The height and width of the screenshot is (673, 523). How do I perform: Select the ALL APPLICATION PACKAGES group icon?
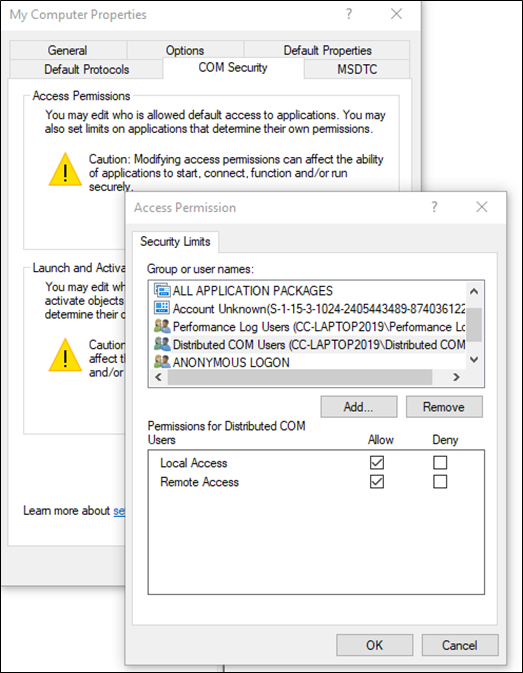click(x=162, y=291)
